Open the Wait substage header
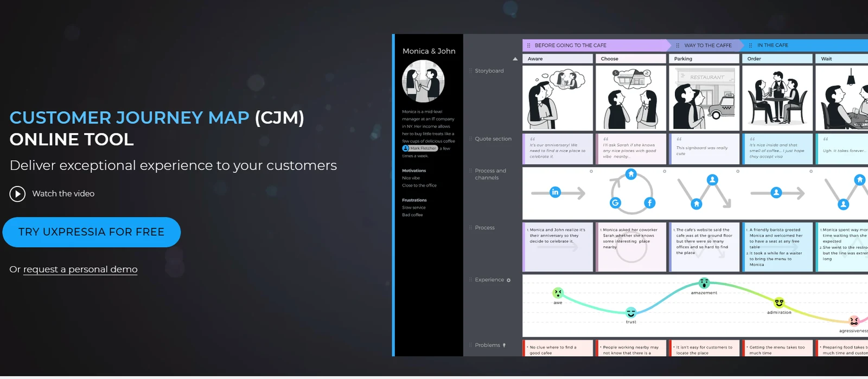 click(842, 59)
